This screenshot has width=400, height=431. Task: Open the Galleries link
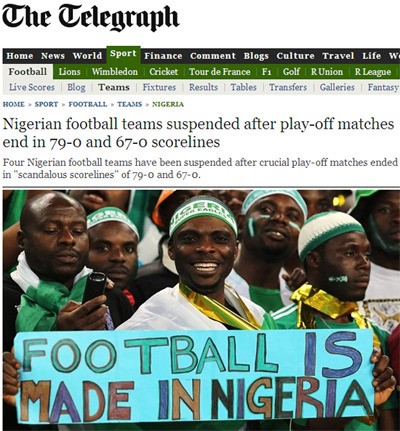click(337, 87)
